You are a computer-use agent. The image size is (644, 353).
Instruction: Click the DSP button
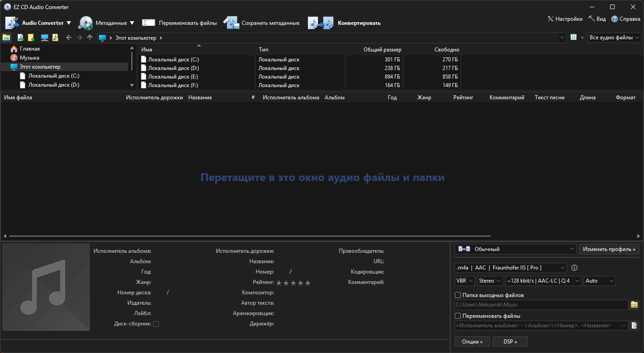[510, 342]
